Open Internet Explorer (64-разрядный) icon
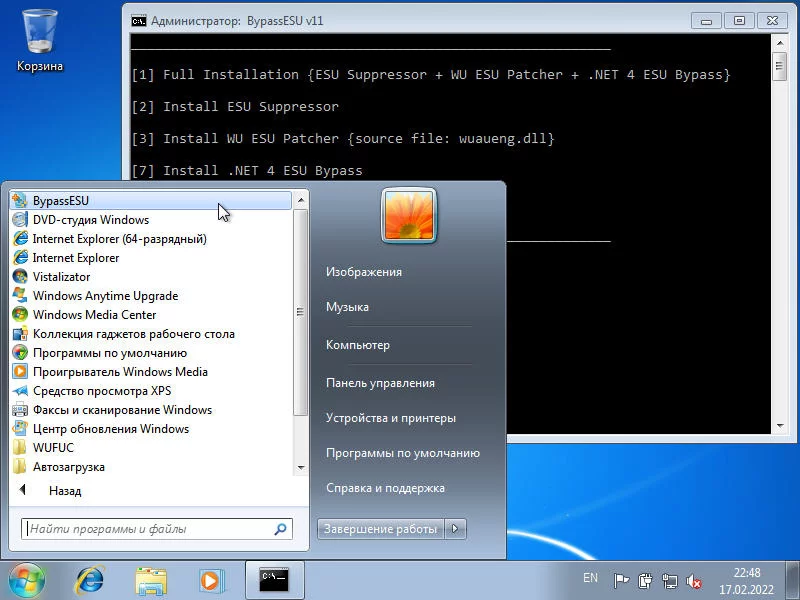 20,239
